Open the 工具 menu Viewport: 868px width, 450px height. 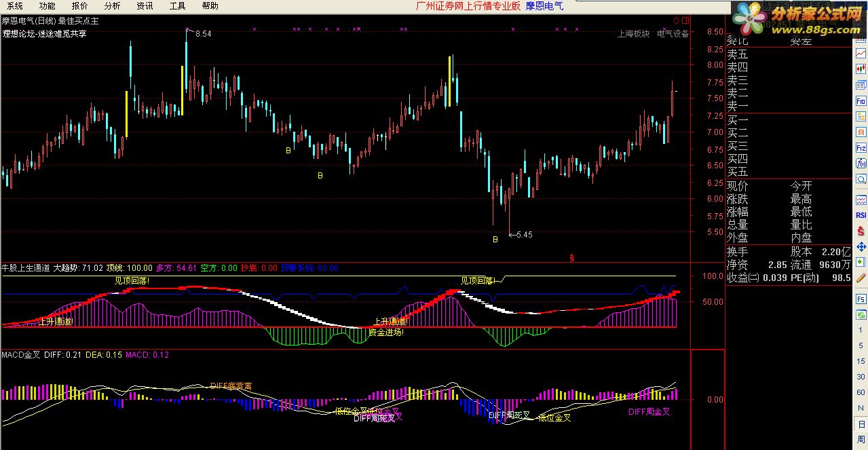pyautogui.click(x=178, y=6)
